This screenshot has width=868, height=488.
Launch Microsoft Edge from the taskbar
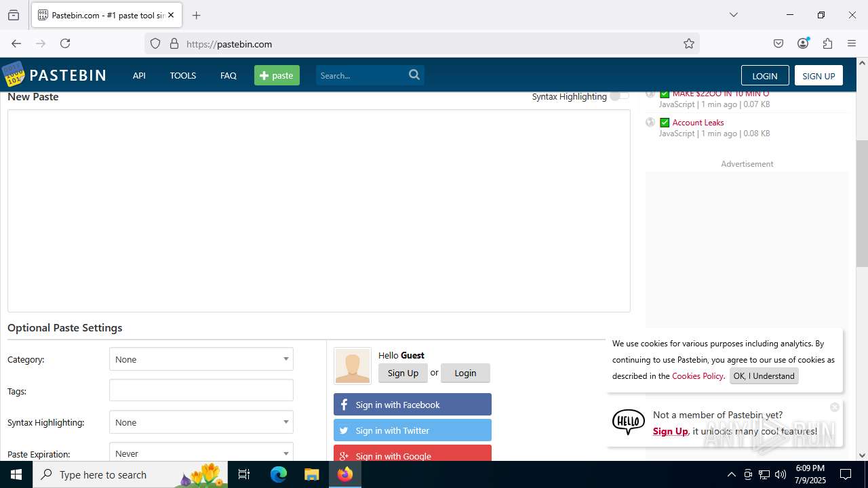point(279,474)
